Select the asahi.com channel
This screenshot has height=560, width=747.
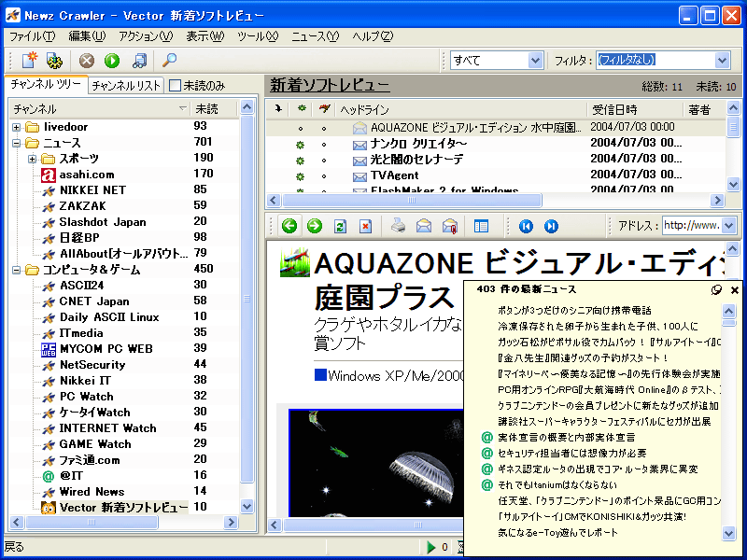coord(87,175)
